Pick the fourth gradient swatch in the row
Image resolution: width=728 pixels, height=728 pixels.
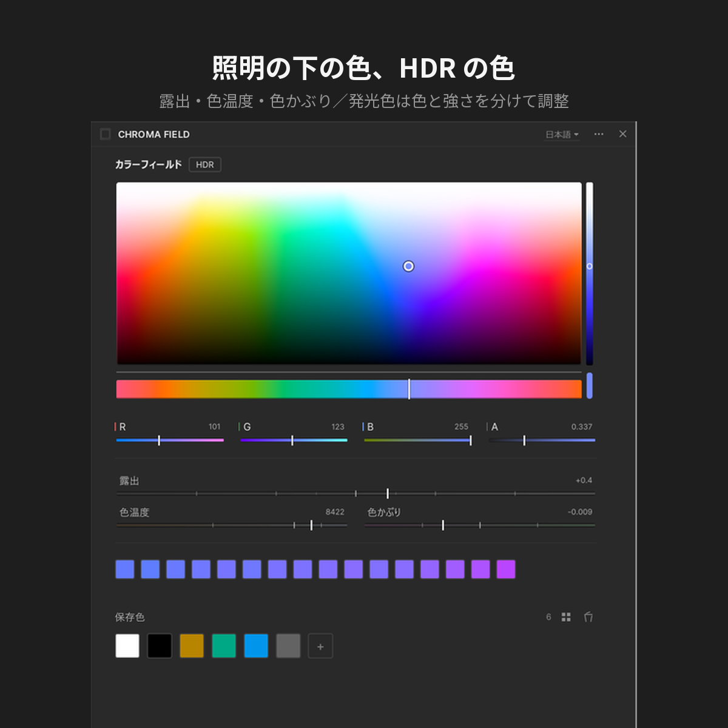(201, 569)
